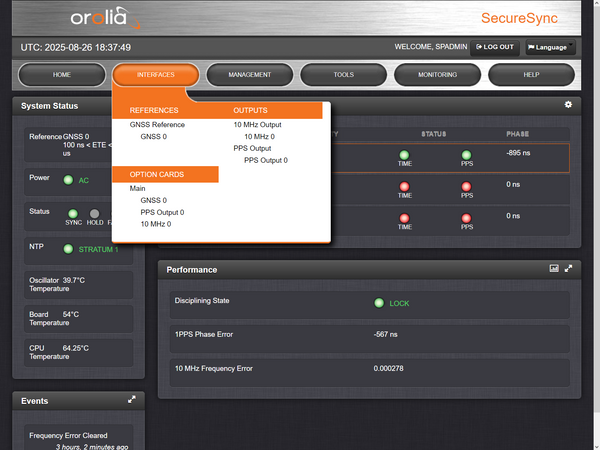Click the 1PPS Phase Error label
The image size is (600, 450).
[x=204, y=334]
